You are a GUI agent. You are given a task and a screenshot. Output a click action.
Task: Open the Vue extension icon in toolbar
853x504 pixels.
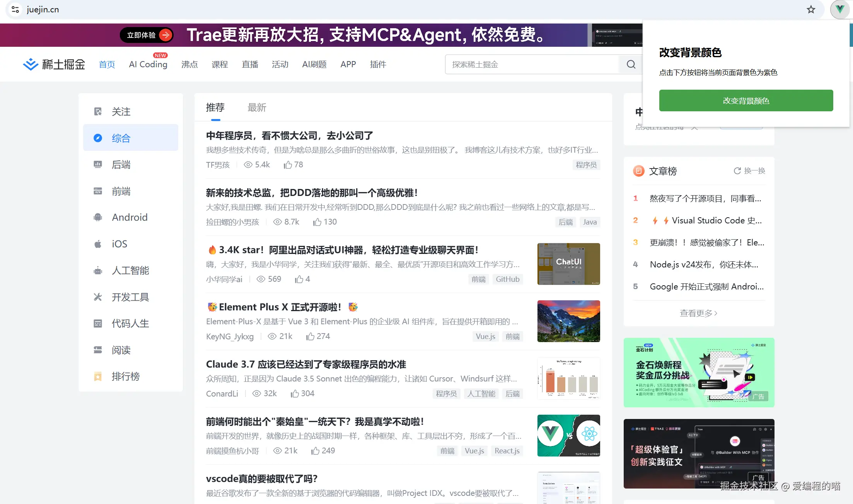839,10
